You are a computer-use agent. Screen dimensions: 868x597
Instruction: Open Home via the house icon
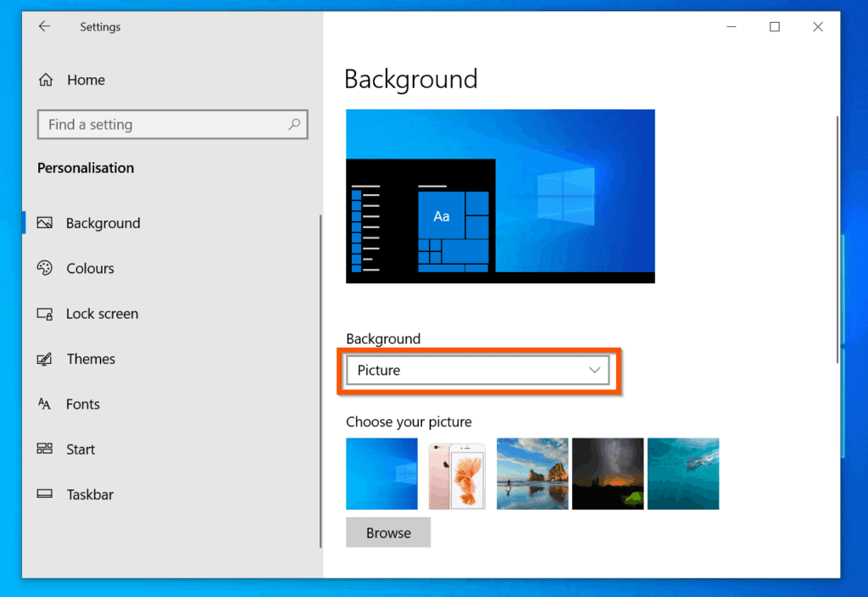pyautogui.click(x=46, y=80)
